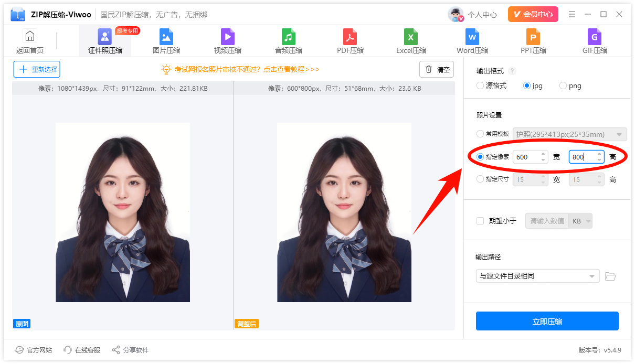
Task: Click the adjusted photo labeled 调整后
Action: (344, 212)
